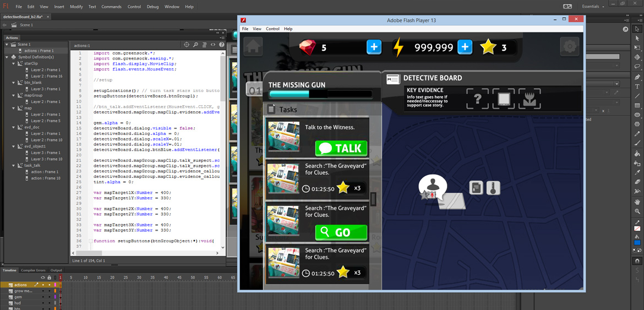Viewport: 644px width, 310px height.
Task: Select the Pen tool in toolbar
Action: click(x=637, y=77)
